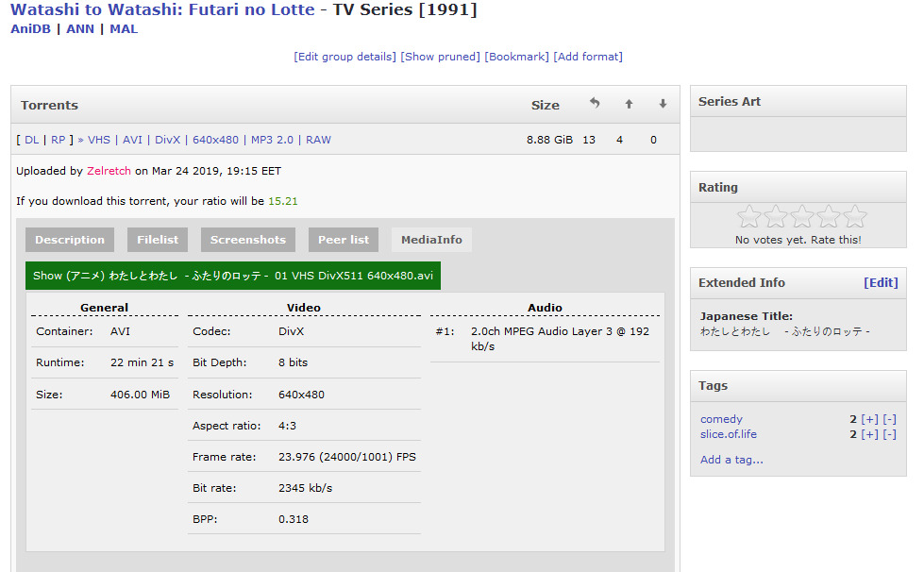Bookmark this torrent group
This screenshot has width=924, height=572.
(x=516, y=57)
